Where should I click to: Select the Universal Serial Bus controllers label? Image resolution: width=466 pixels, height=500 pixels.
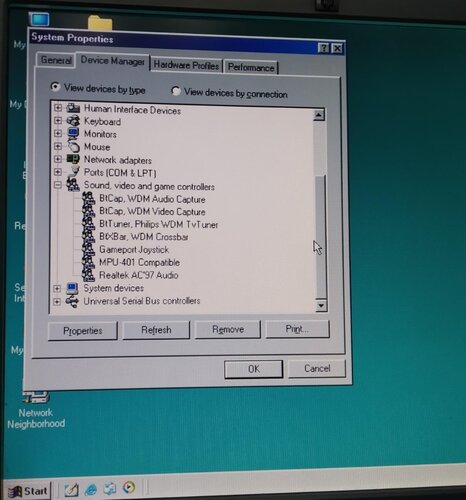pos(142,301)
